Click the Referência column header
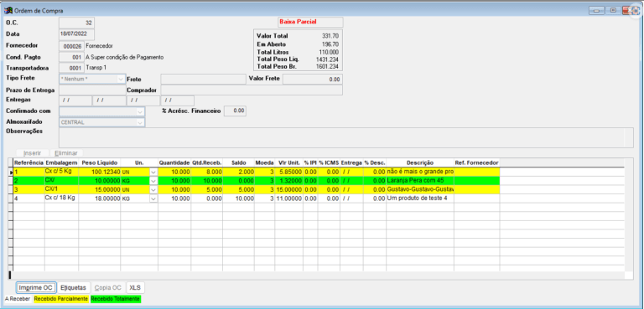Screen dimensions: 644x309 coord(29,163)
